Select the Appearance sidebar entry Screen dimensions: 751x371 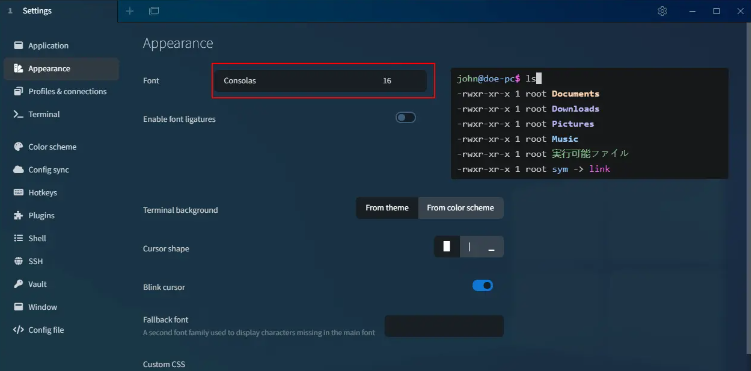[61, 68]
